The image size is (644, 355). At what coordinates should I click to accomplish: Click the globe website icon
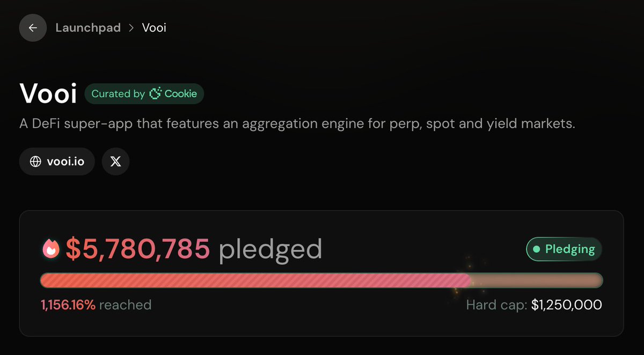pos(35,162)
